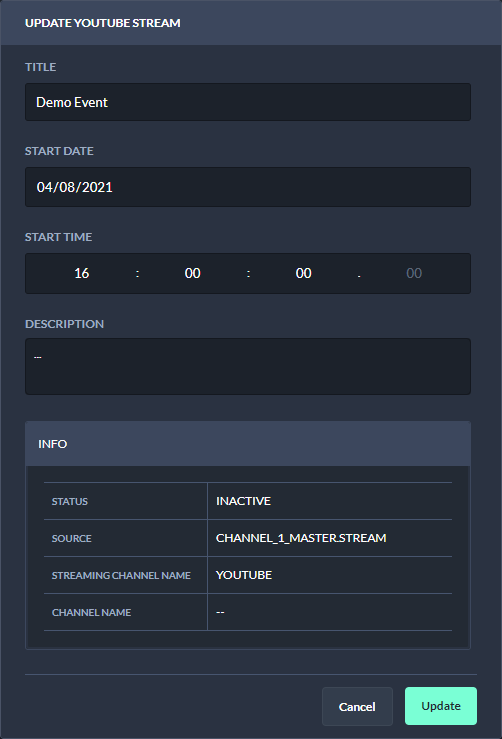Viewport: 502px width, 739px height.
Task: Click the Update YouTube Stream dialog header
Action: [251, 23]
